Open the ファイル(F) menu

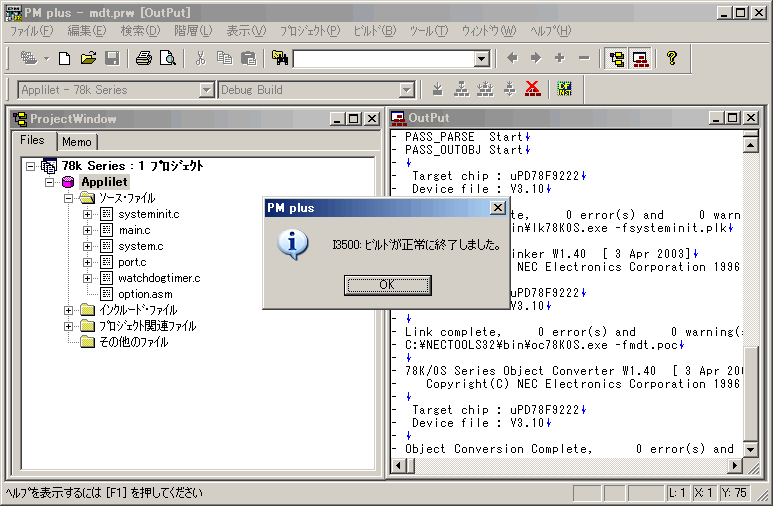(32, 31)
